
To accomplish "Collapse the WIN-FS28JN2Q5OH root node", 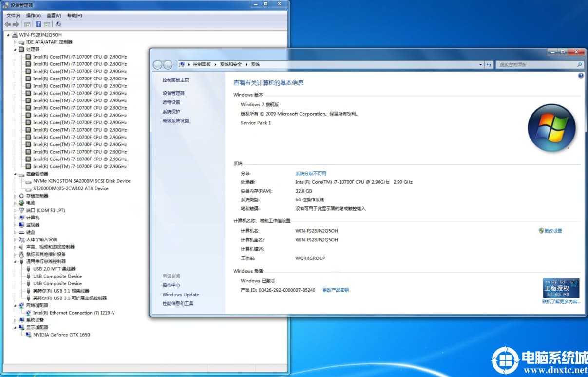I will click(8, 35).
